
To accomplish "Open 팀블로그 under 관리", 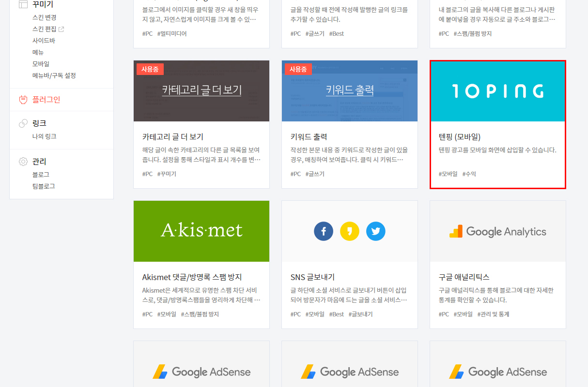I will (x=44, y=186).
